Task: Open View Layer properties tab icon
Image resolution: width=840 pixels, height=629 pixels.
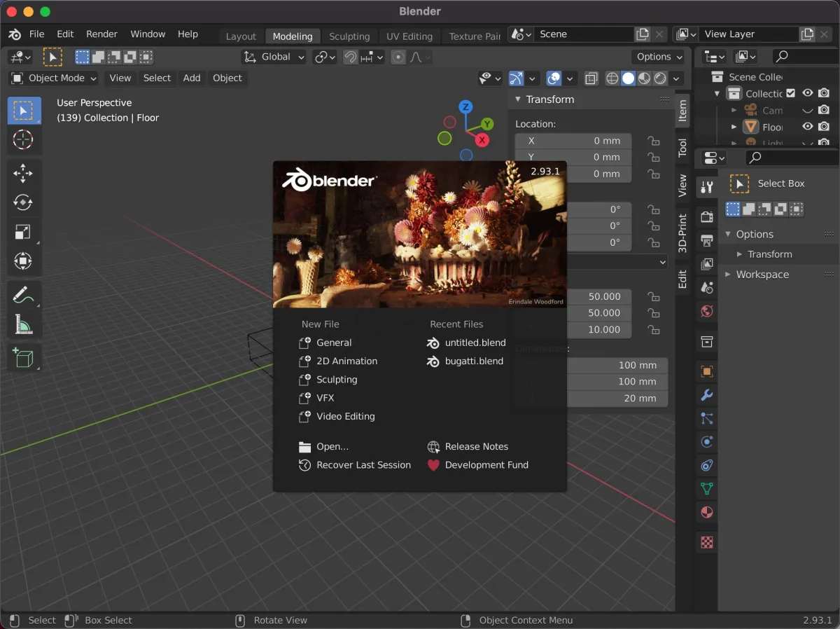Action: tap(707, 264)
